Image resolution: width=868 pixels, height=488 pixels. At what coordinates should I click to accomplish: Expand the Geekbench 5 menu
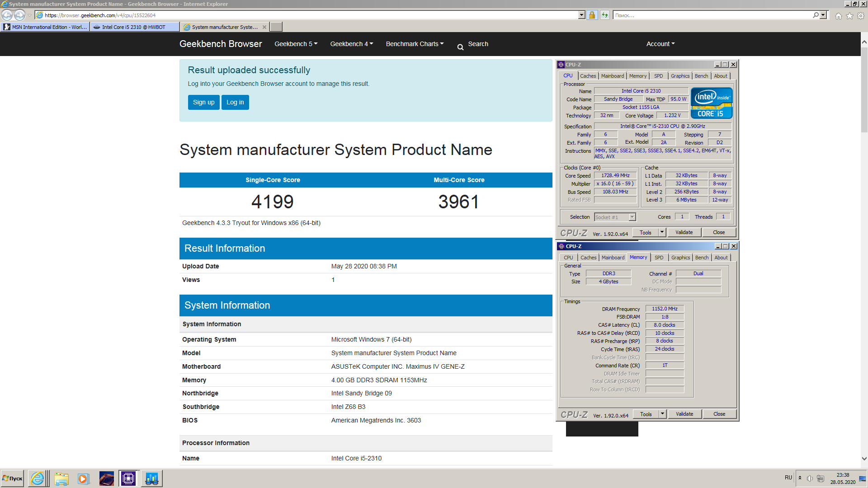click(x=296, y=44)
